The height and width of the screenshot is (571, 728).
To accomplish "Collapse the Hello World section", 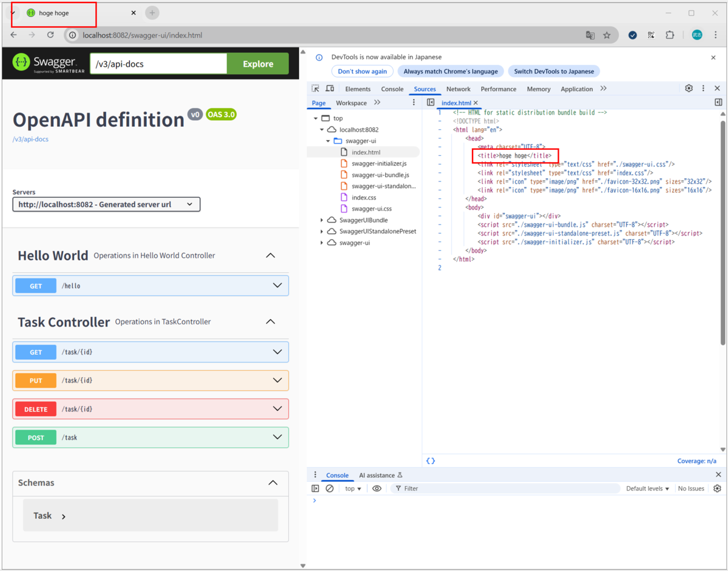I will tap(271, 255).
